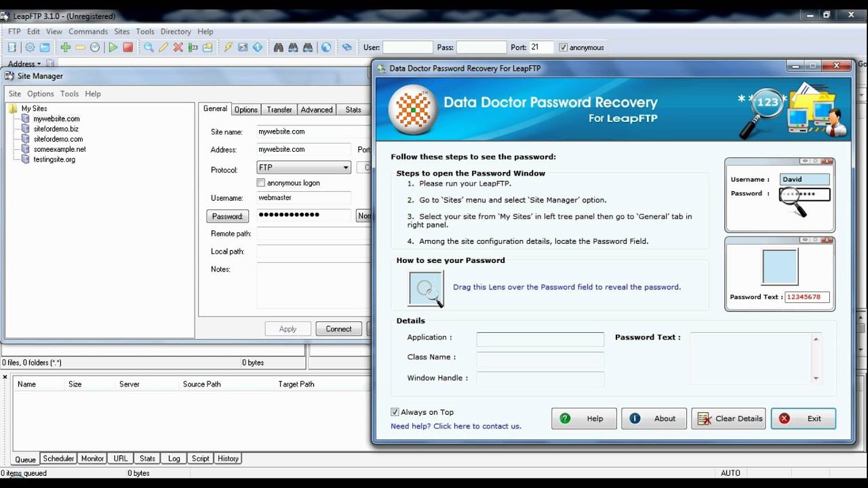This screenshot has width=868, height=488.
Task: Click the lightning bolt quick-connect icon
Action: pos(229,47)
